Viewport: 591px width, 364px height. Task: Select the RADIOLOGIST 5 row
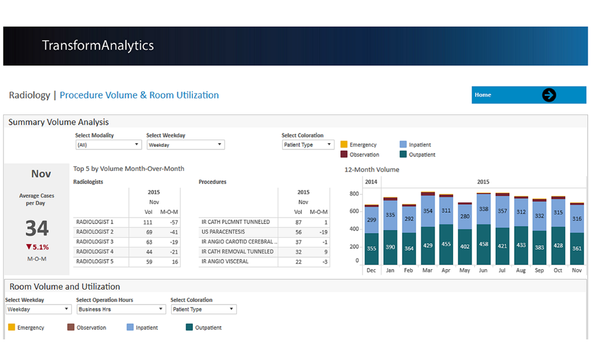[127, 261]
